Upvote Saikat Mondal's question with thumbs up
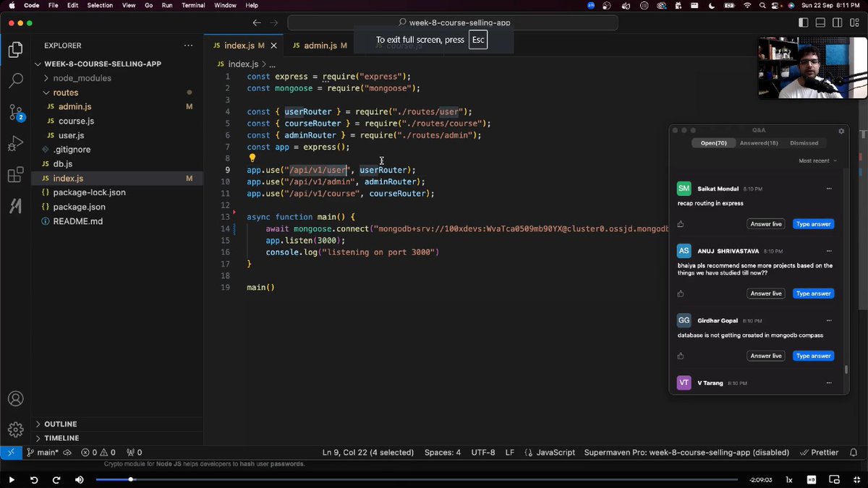Image resolution: width=868 pixels, height=488 pixels. (681, 225)
